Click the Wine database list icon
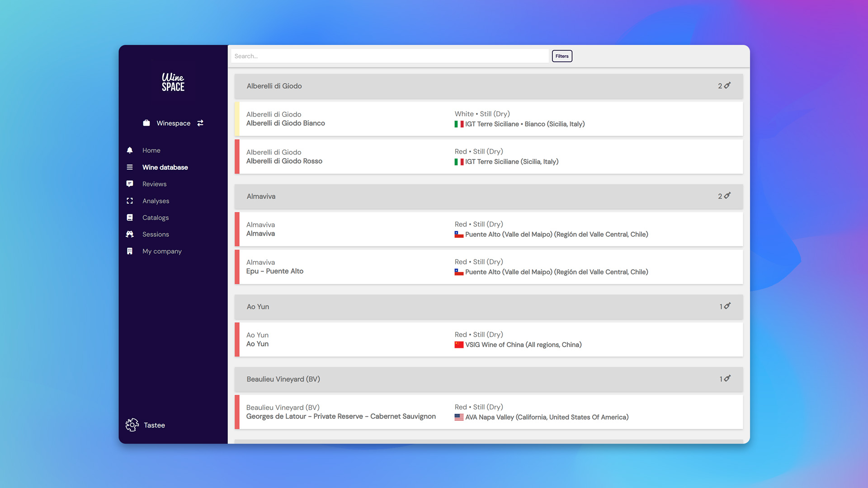Image resolution: width=868 pixels, height=488 pixels. click(130, 167)
